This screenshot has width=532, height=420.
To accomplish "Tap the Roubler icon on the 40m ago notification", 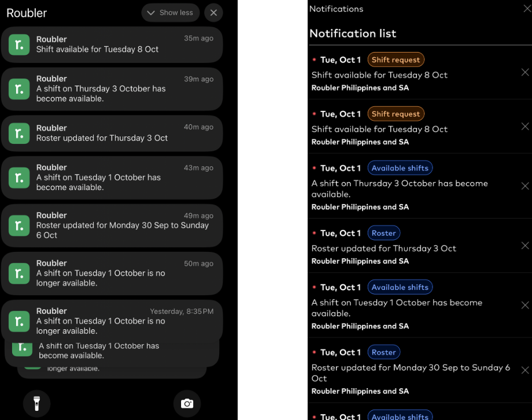I will coord(19,133).
